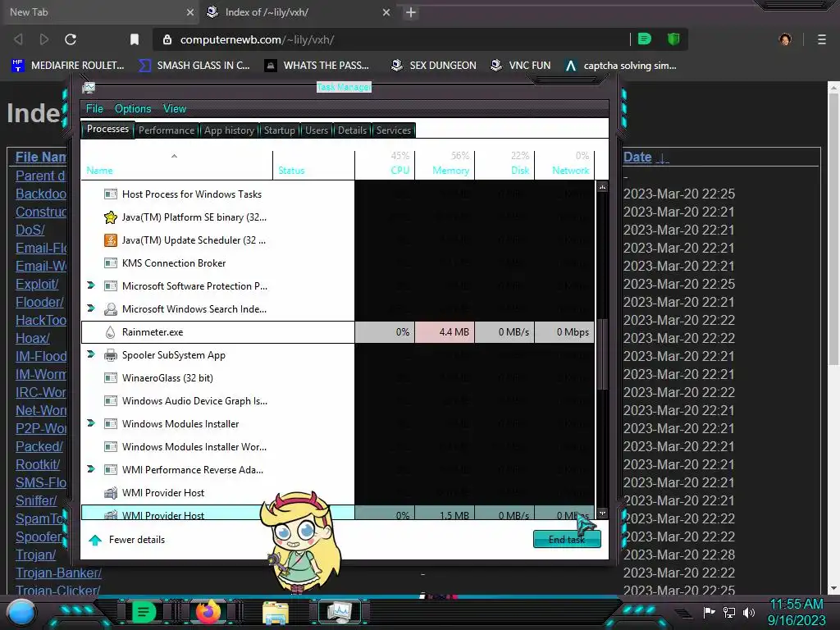Image resolution: width=840 pixels, height=630 pixels.
Task: Click the green chat extension icon in toolbar
Action: (645, 39)
